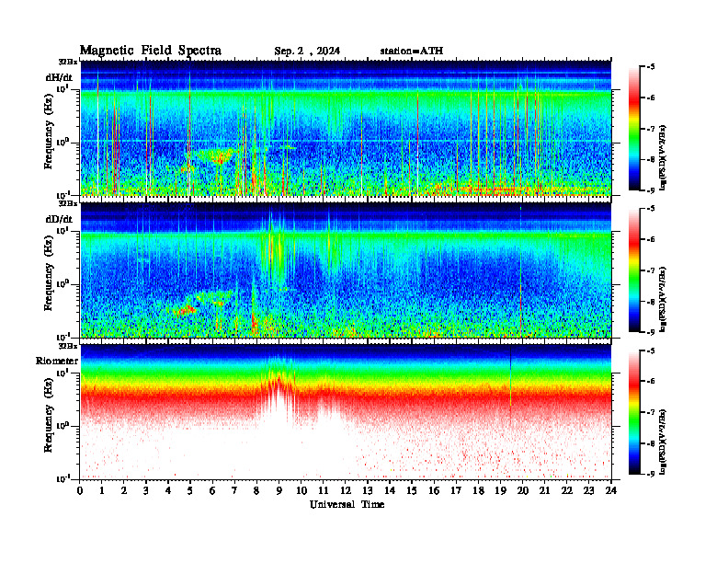Click the "-8" tick on Riometer color scale
Viewport: 728px width, 563px height.
click(x=652, y=443)
